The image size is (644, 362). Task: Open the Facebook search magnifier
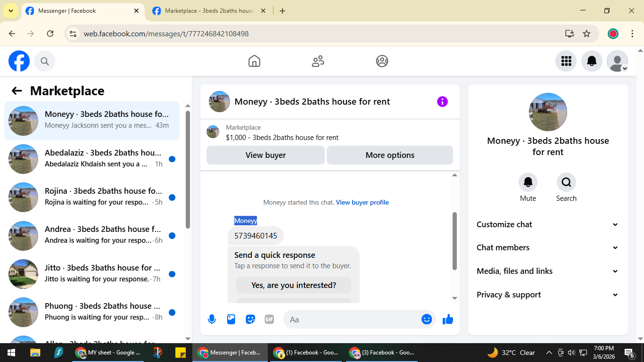coord(45,61)
